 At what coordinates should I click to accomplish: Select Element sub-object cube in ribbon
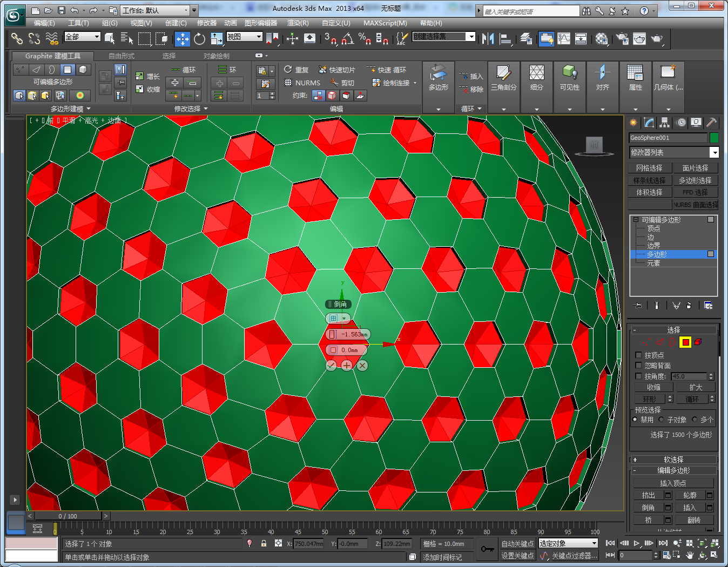pyautogui.click(x=83, y=70)
